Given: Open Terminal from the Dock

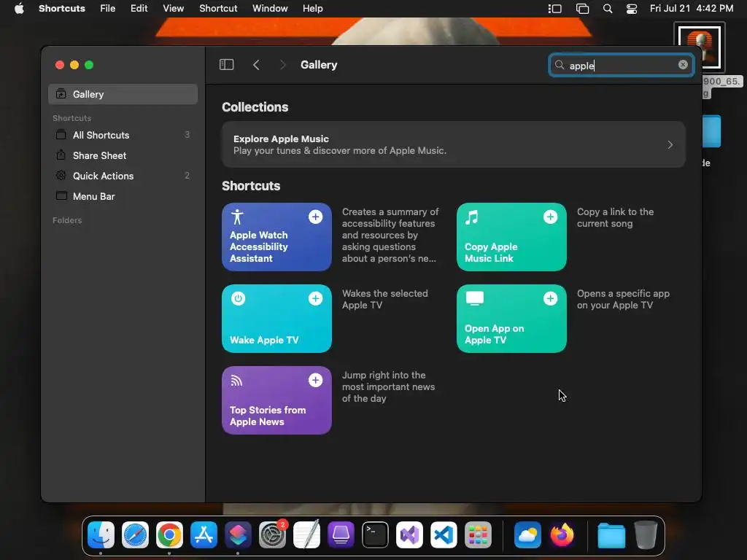Looking at the screenshot, I should 376,534.
